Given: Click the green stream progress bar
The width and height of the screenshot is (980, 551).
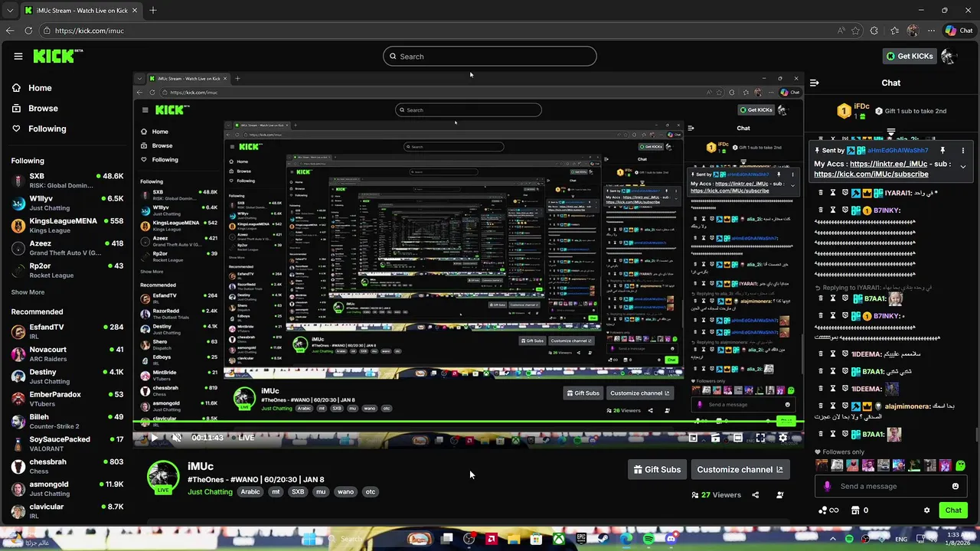Looking at the screenshot, I should coord(467,422).
